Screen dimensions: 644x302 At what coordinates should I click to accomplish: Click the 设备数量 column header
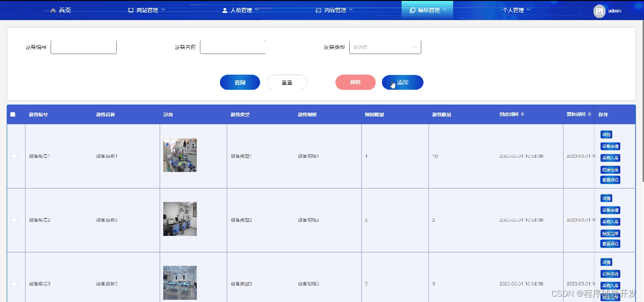tap(442, 115)
